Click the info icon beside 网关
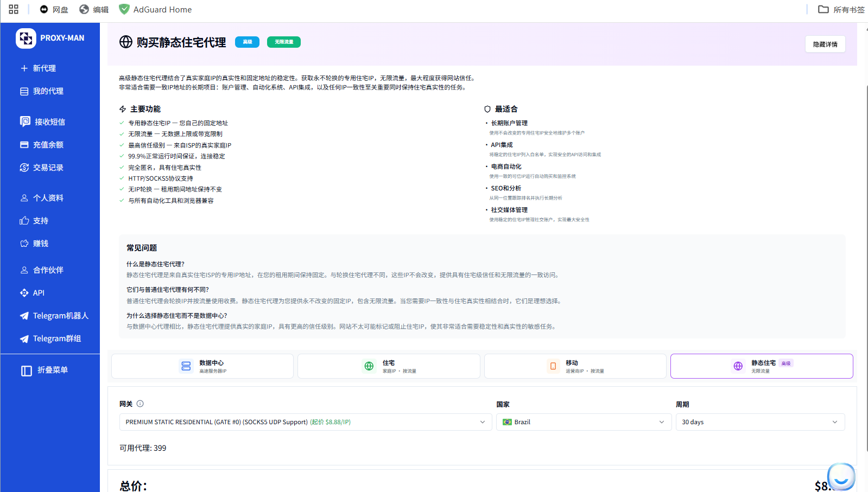The image size is (868, 492). coord(140,404)
